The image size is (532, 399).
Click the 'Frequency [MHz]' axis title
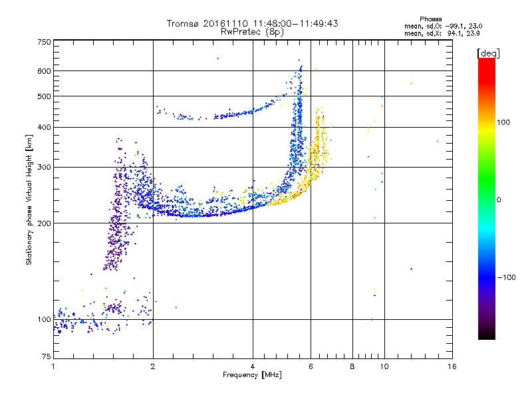[252, 375]
